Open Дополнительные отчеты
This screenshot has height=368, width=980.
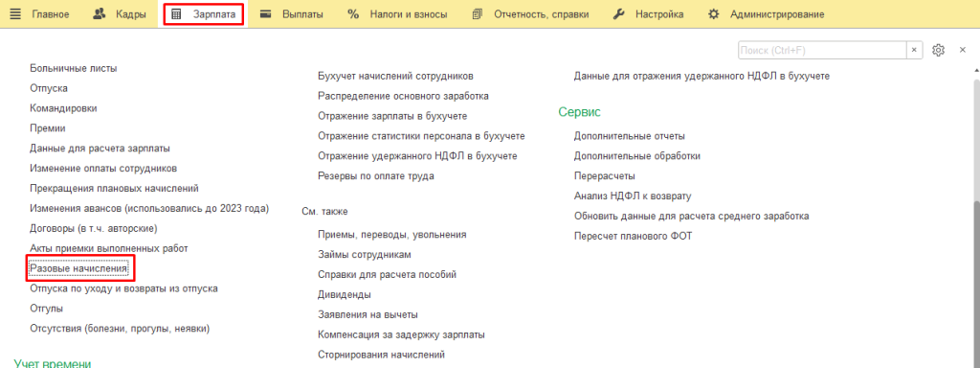point(630,136)
